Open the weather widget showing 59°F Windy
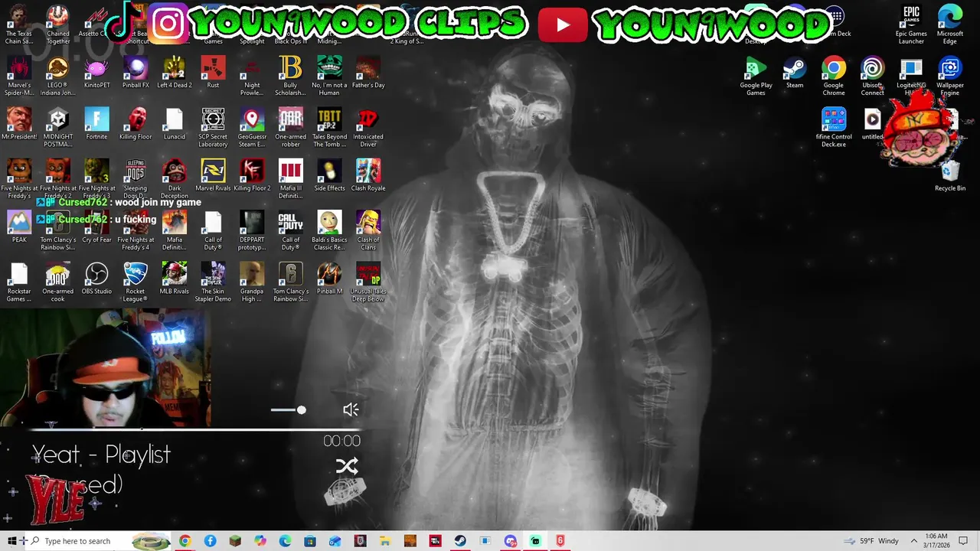 point(871,541)
